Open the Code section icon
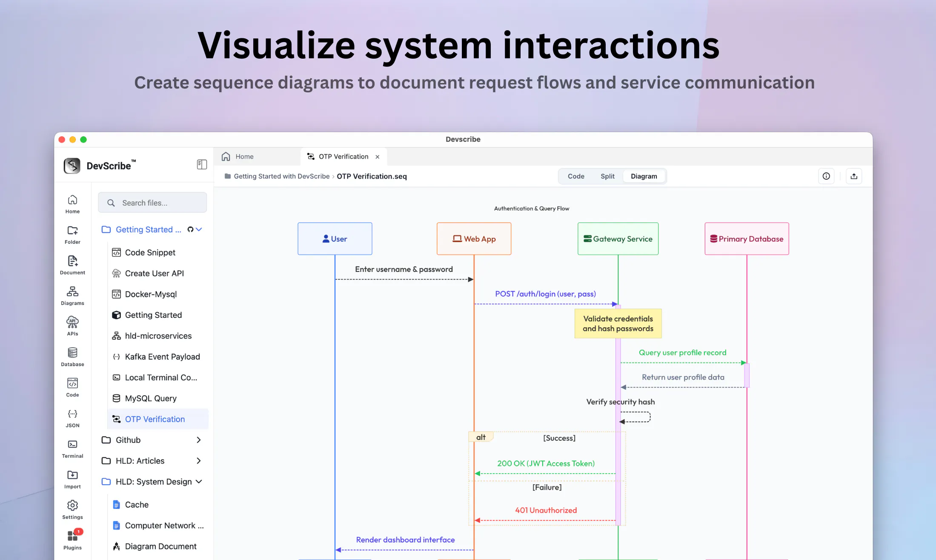Screen dimensions: 936x560 click(x=72, y=388)
